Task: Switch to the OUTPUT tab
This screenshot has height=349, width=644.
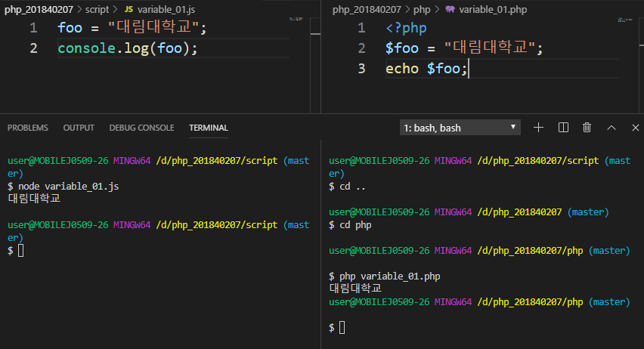Action: point(79,128)
